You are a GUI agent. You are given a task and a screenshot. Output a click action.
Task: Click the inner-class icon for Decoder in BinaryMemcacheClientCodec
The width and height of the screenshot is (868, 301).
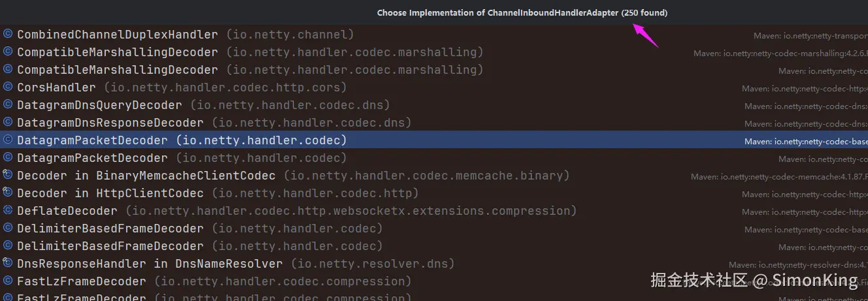(x=8, y=175)
